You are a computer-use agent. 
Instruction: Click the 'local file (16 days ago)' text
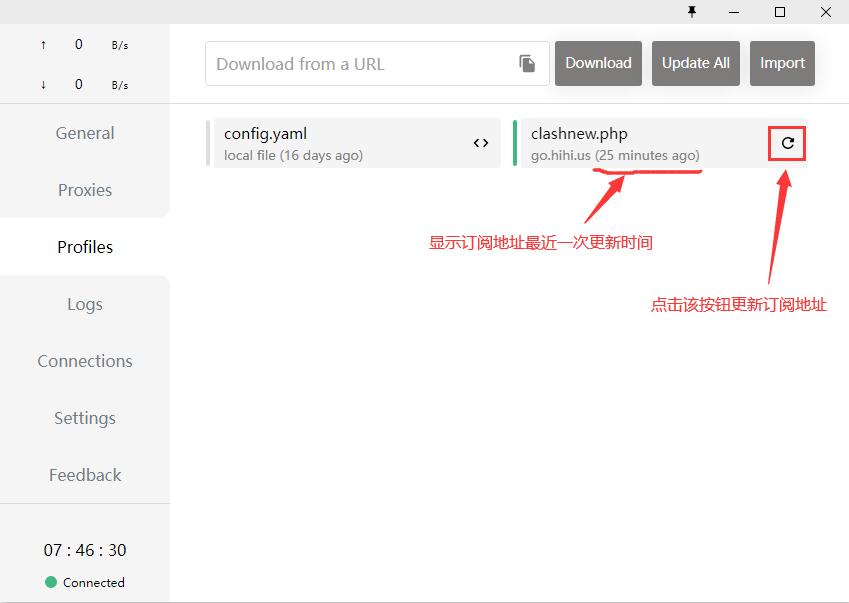point(293,155)
